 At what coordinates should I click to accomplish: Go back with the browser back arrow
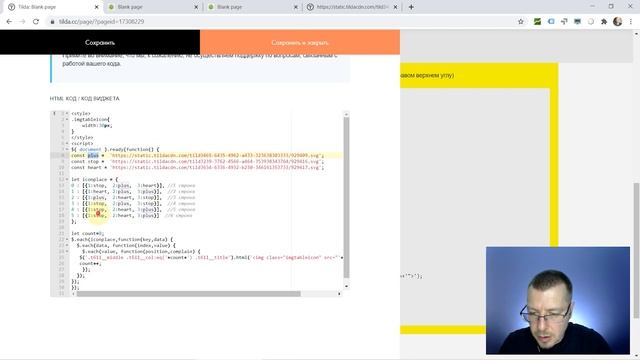click(9, 22)
